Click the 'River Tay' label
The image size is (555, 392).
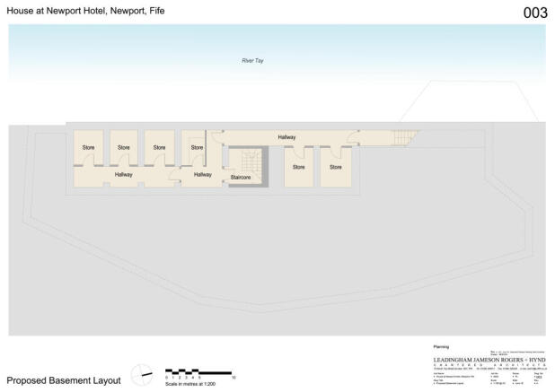pos(252,61)
